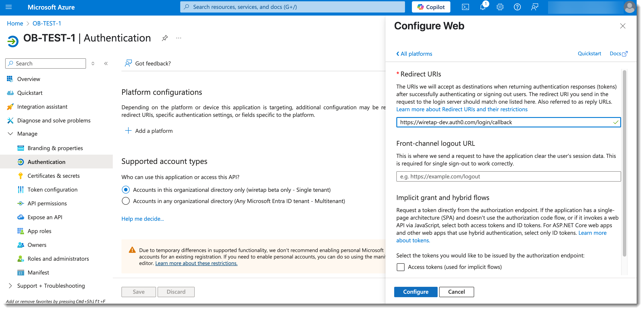This screenshot has width=644, height=311.
Task: Click the help question mark icon
Action: click(x=517, y=7)
